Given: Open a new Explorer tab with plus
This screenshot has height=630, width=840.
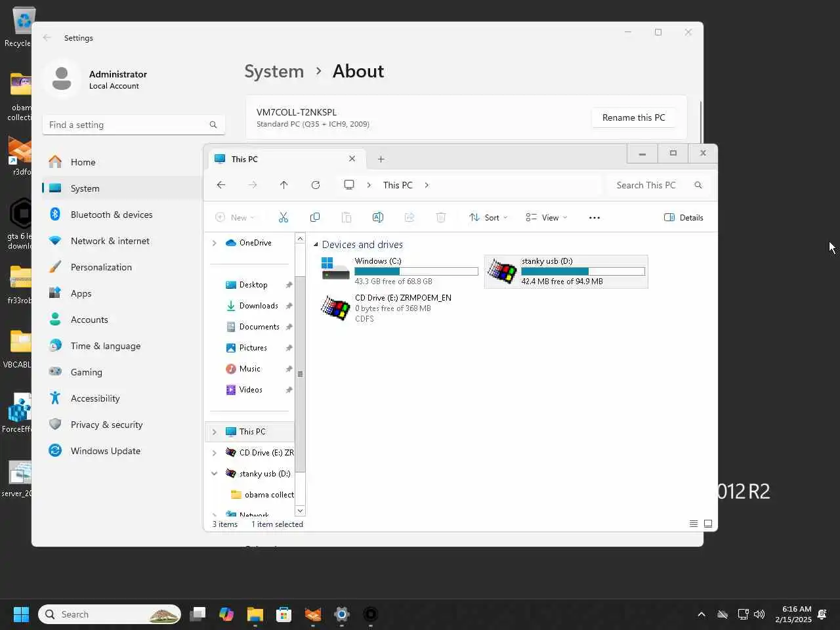Looking at the screenshot, I should pos(381,159).
